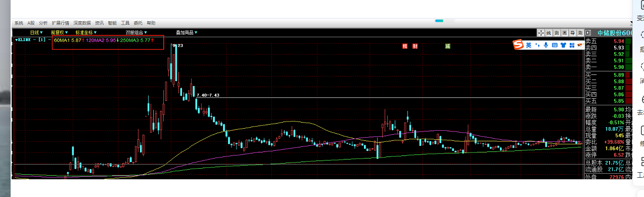
Task: Click the 统 toolbar button
Action: tap(548, 33)
